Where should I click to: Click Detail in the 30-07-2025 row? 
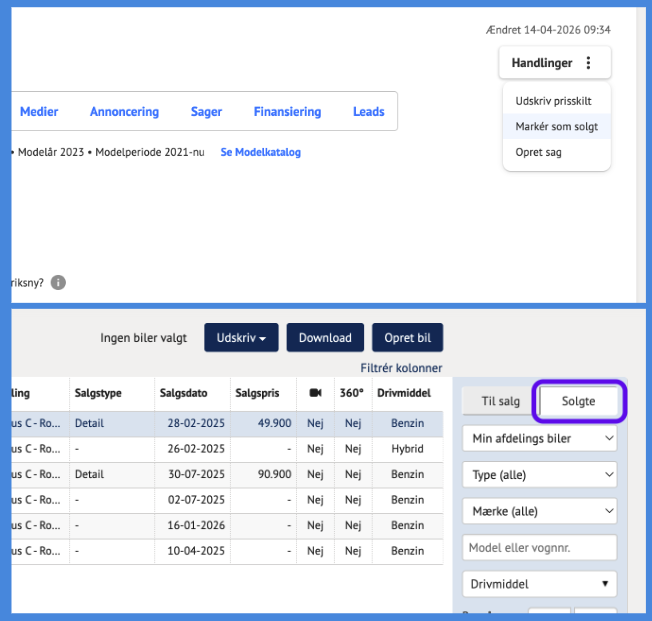point(89,474)
